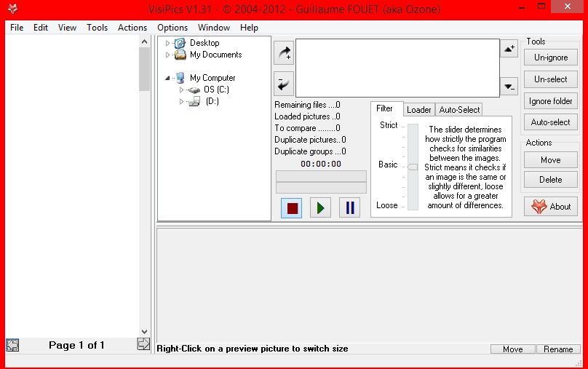The height and width of the screenshot is (369, 588).
Task: Open the About dialog with fox icon
Action: click(551, 206)
